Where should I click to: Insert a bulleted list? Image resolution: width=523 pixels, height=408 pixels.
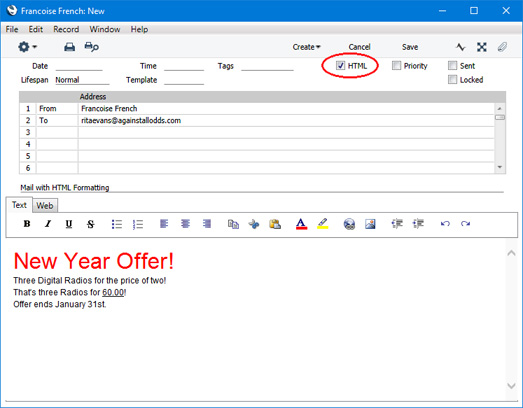(x=116, y=224)
